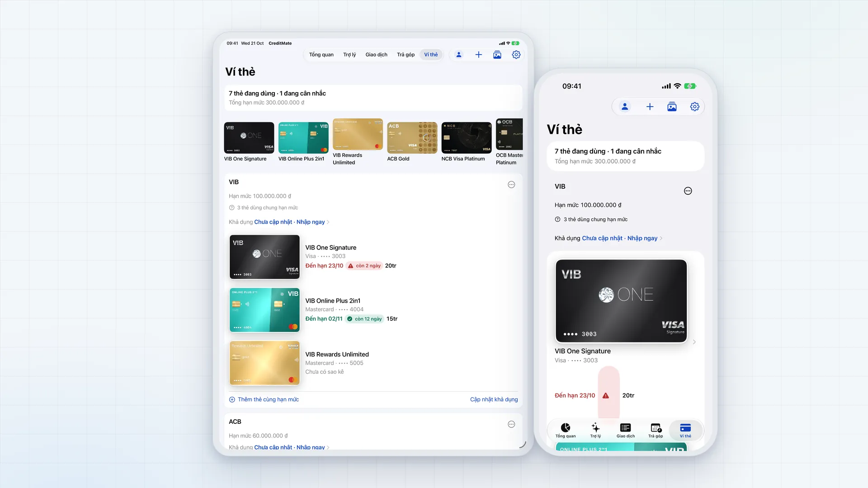Screen dimensions: 868x488
Task: Tap the plus add icon on the phone
Action: click(x=650, y=107)
